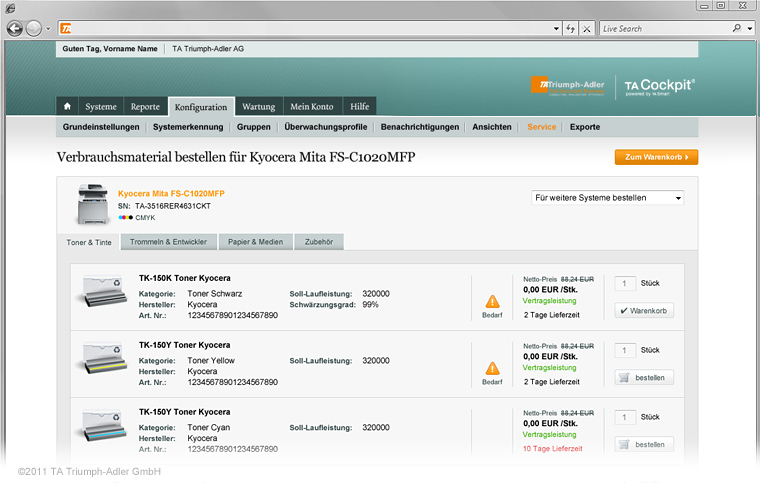
Task: Click the TK-150K black toner image
Action: click(103, 291)
